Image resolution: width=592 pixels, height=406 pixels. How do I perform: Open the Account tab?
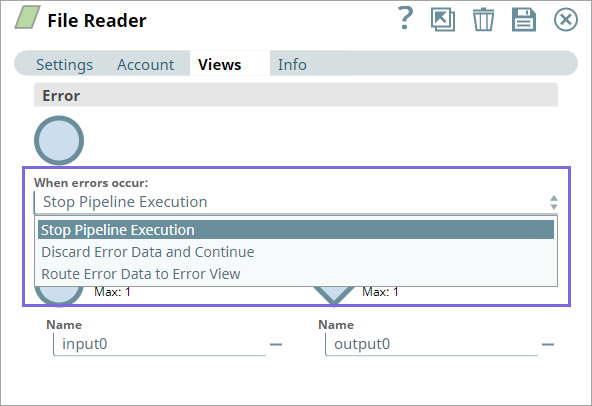coord(146,65)
